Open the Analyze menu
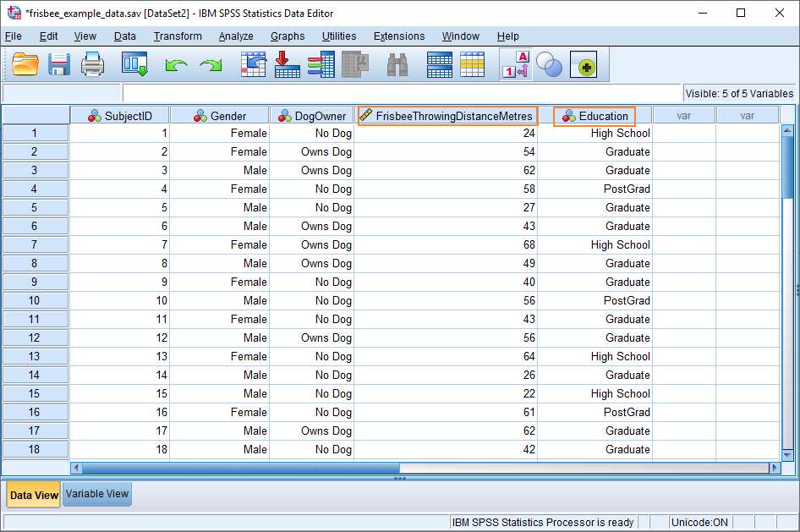800x532 pixels. click(x=236, y=36)
